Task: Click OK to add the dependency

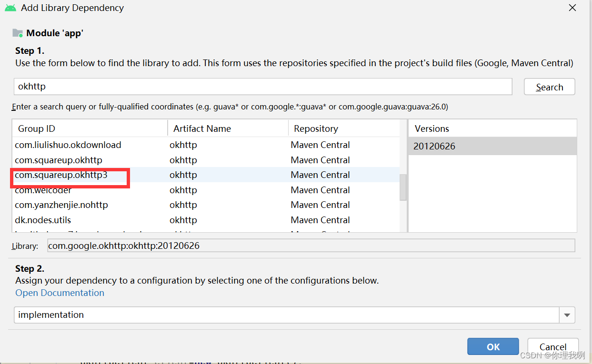Action: tap(493, 346)
